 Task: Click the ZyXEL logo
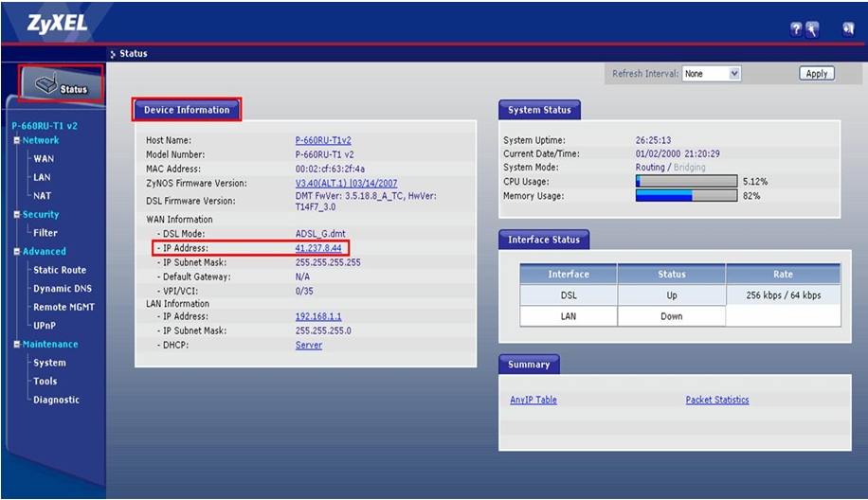(58, 24)
